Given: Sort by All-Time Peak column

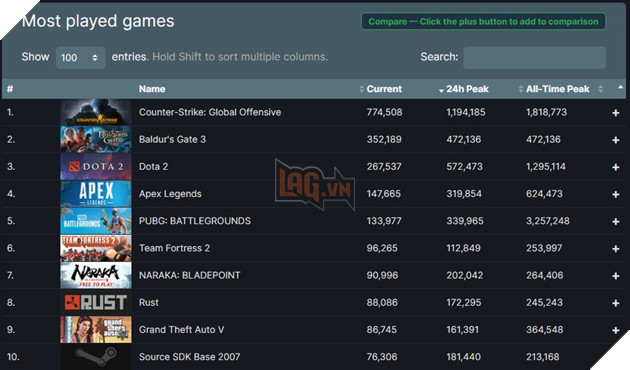Looking at the screenshot, I should point(557,89).
